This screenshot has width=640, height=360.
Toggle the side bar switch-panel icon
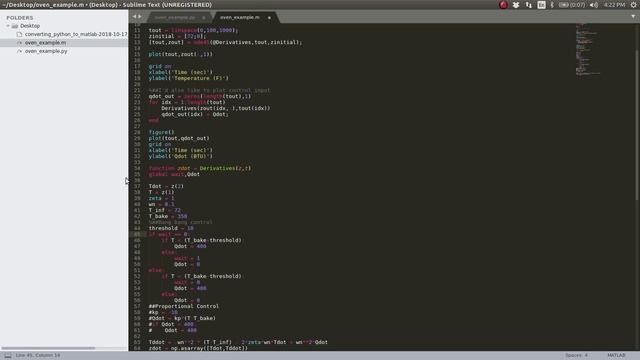(8, 356)
